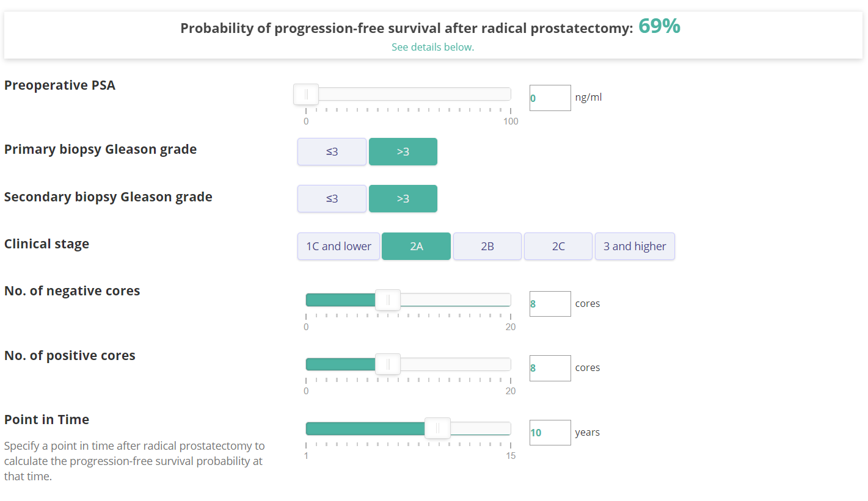
Task: Select ≤3 for Primary biopsy Gleason grade
Action: [332, 151]
